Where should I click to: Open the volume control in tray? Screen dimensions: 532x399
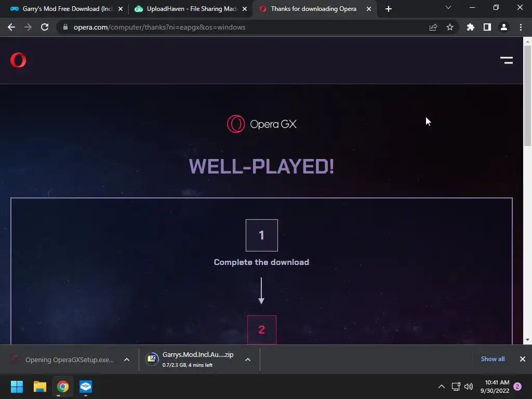click(x=469, y=387)
